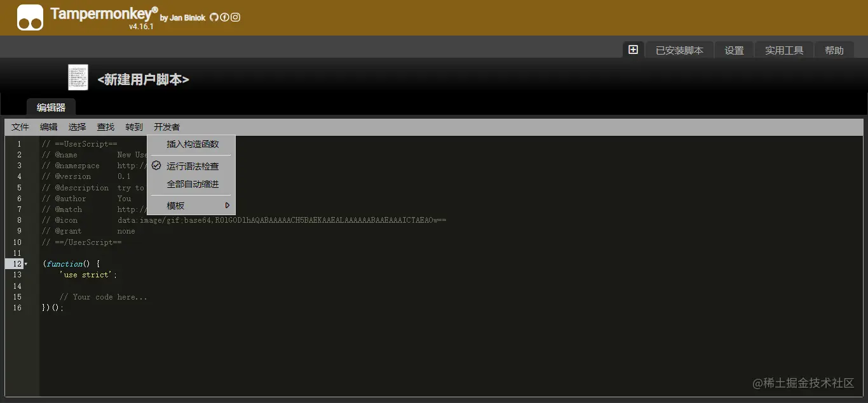Click the '// @version 0.1' line
The image size is (868, 403).
pyautogui.click(x=86, y=176)
